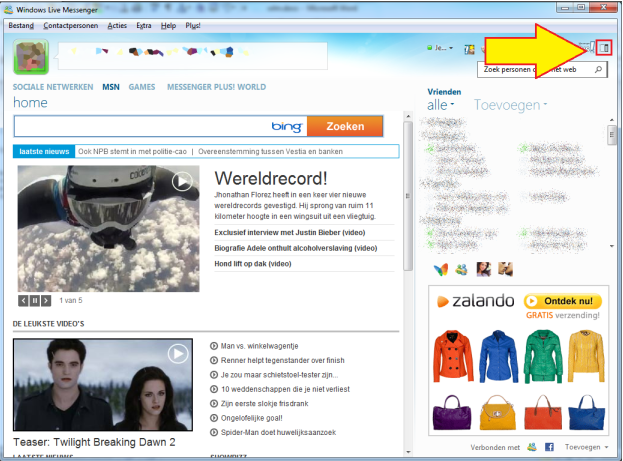Screen dimensions: 623x461
Task: Click the zalando logo in the ad
Action: [476, 301]
